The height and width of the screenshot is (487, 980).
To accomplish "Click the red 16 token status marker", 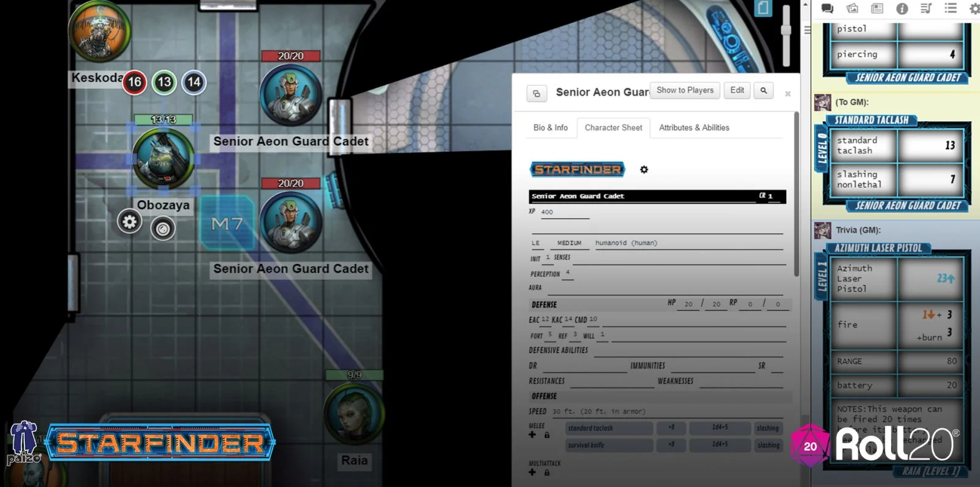I will pyautogui.click(x=134, y=82).
